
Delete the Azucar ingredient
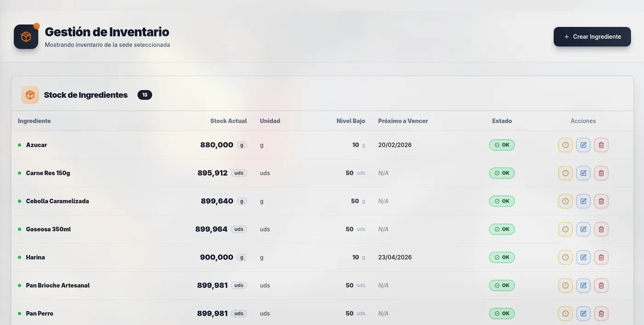[x=601, y=145]
